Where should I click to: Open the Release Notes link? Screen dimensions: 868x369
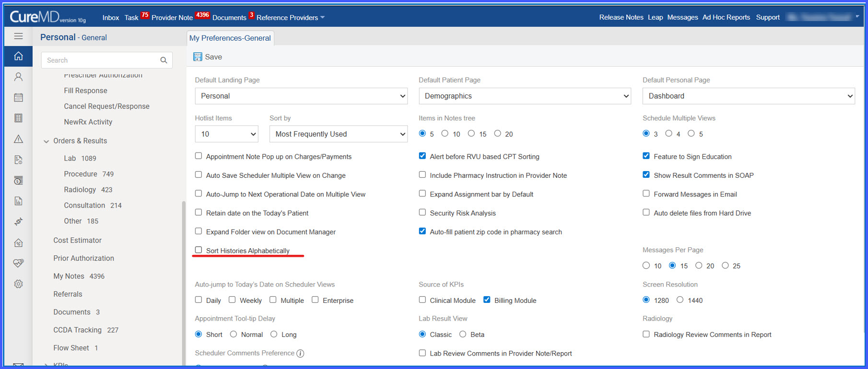coord(621,17)
